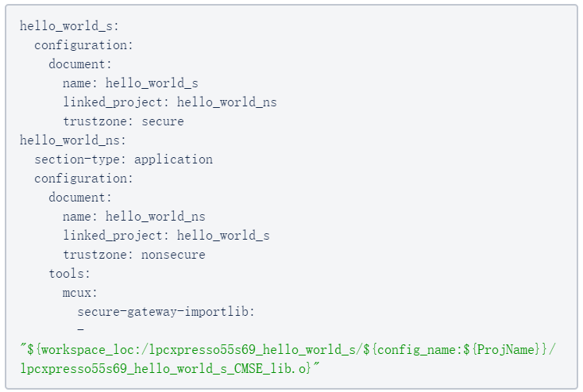The height and width of the screenshot is (392, 583).
Task: Click "configuration:" directly beneath the hello_world_s key
Action: coord(83,45)
